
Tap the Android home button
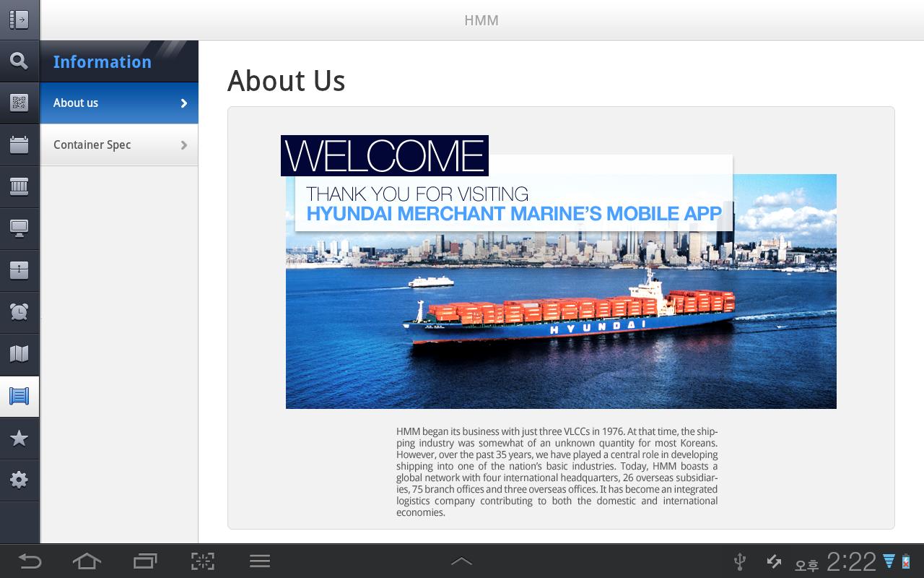[x=87, y=561]
